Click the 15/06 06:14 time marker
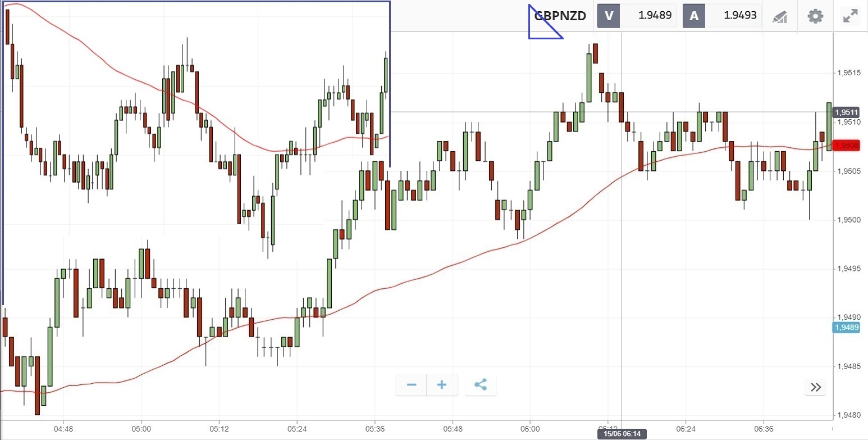The image size is (868, 440). [x=622, y=434]
